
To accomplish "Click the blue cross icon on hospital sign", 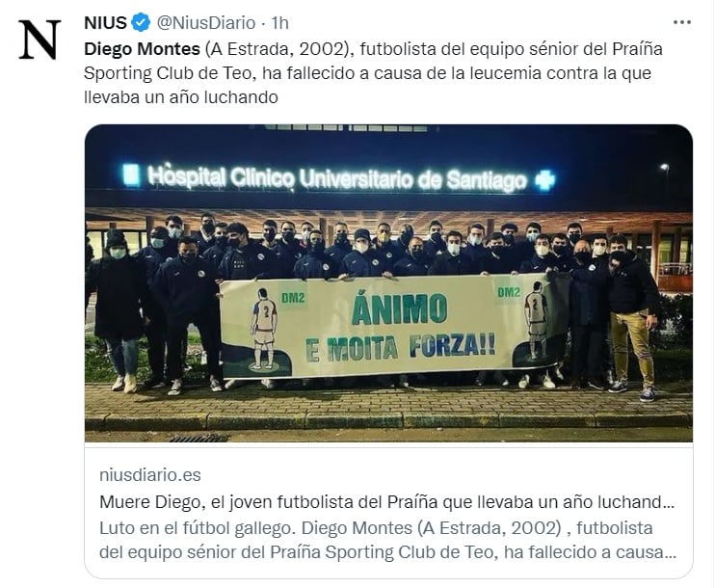I will pyautogui.click(x=544, y=179).
